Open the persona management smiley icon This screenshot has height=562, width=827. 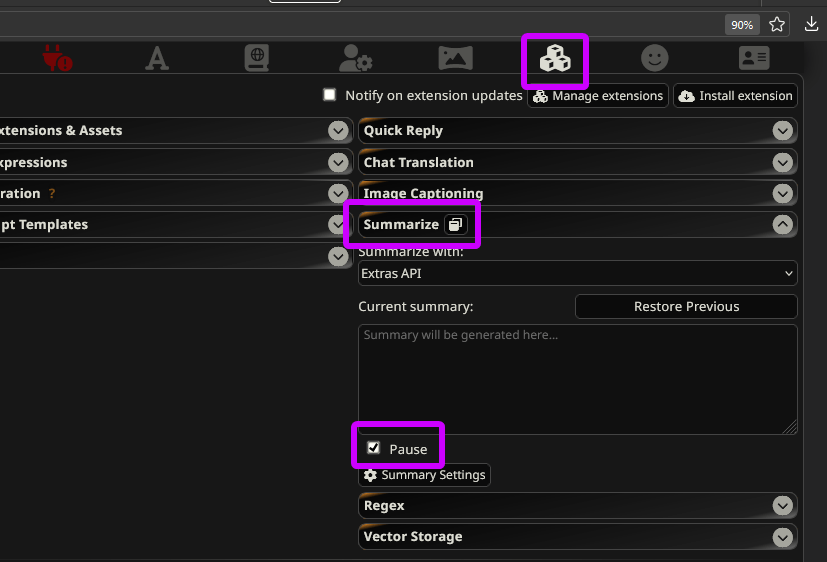(x=655, y=59)
